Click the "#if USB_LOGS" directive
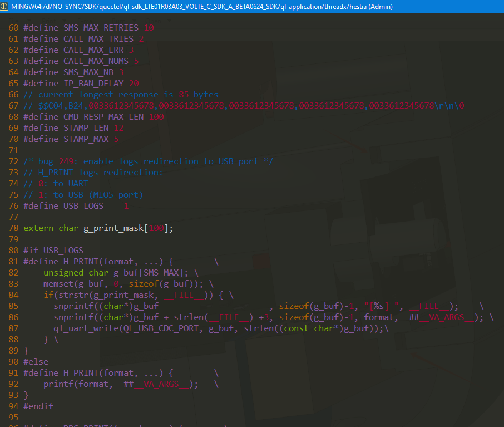 click(x=53, y=251)
